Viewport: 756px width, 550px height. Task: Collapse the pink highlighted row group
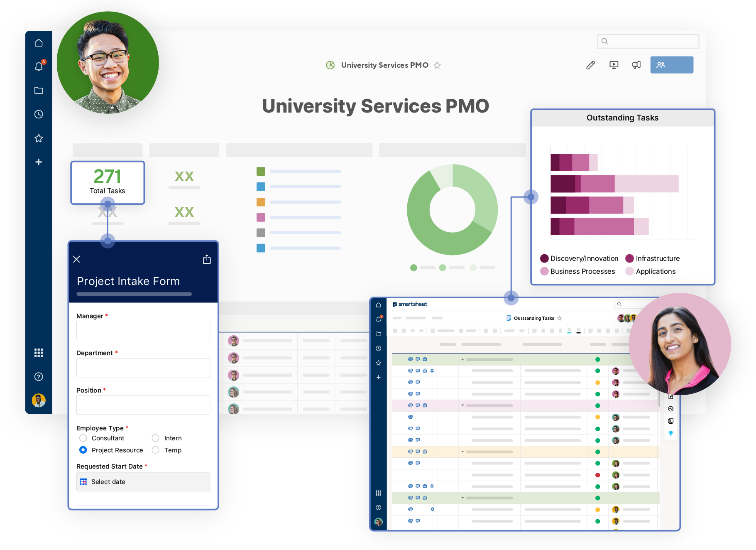pos(462,405)
